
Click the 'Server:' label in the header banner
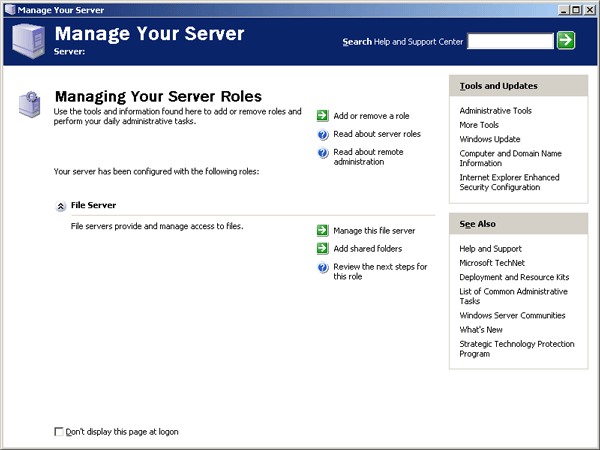(69, 52)
